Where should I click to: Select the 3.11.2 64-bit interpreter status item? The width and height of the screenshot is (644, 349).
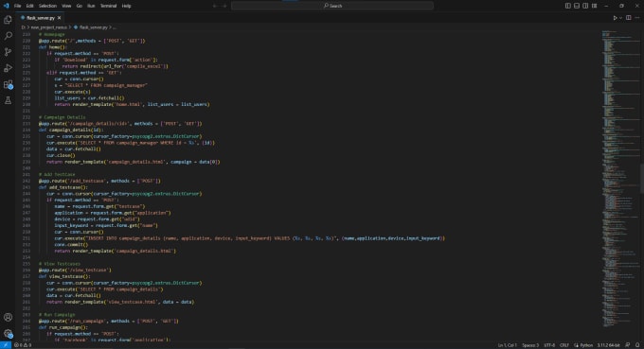[608, 345]
